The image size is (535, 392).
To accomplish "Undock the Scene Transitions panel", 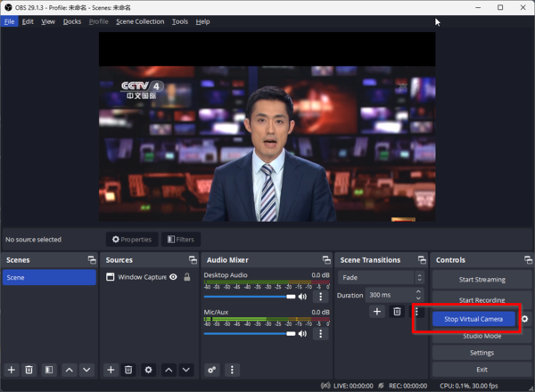I will point(422,260).
